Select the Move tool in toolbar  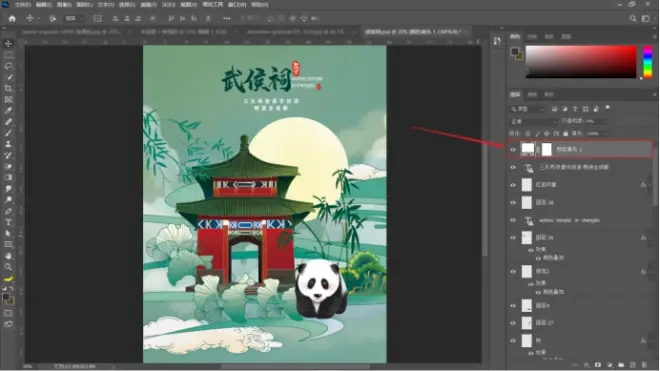tap(8, 43)
